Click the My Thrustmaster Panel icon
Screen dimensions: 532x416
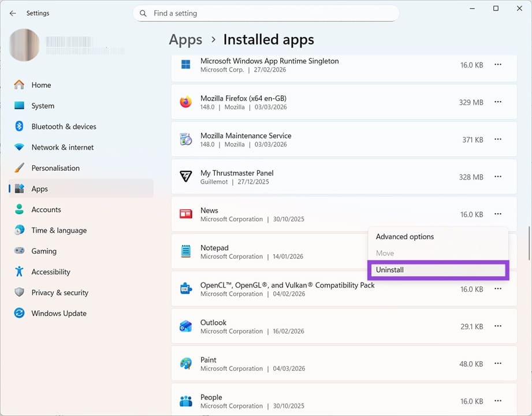185,176
